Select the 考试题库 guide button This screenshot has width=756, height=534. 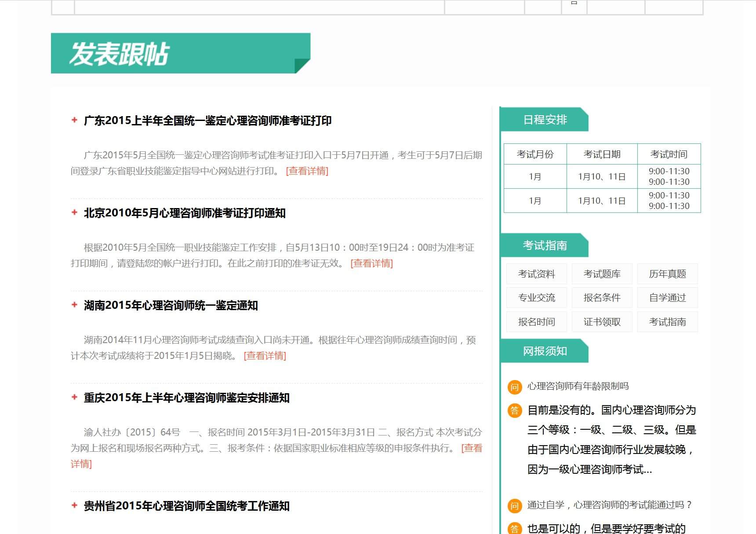pos(602,274)
